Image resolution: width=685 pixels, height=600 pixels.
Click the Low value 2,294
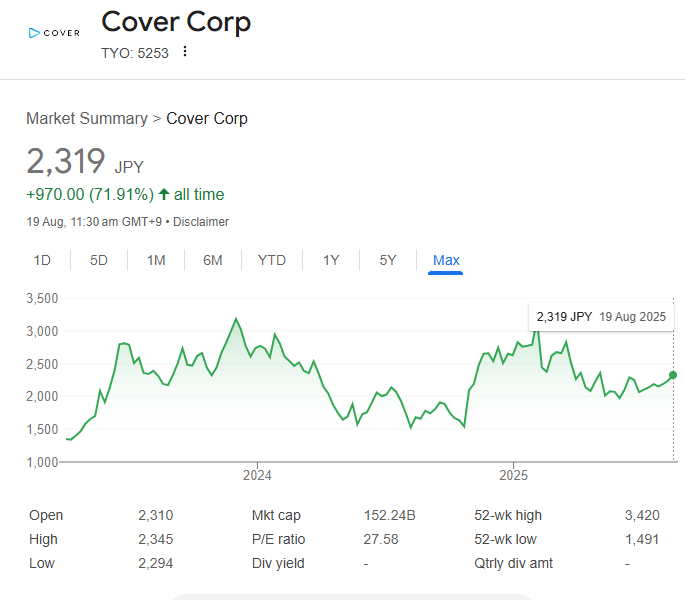coord(156,563)
